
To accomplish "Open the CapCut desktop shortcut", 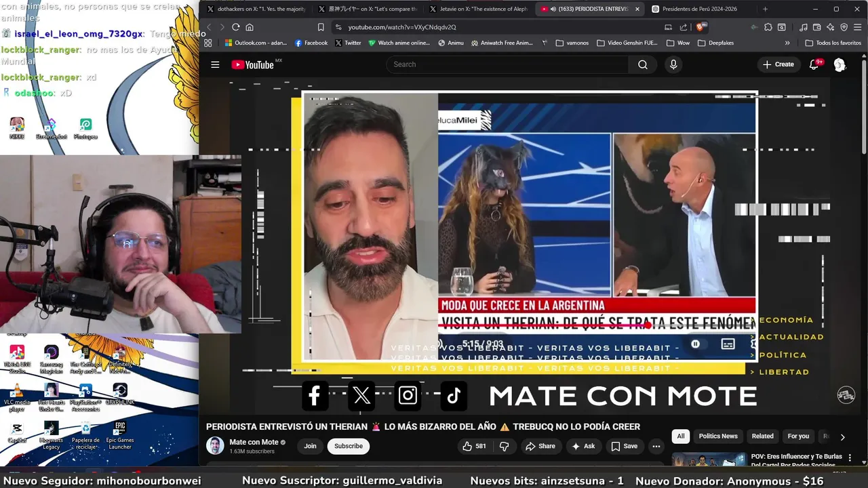I will 17,432.
